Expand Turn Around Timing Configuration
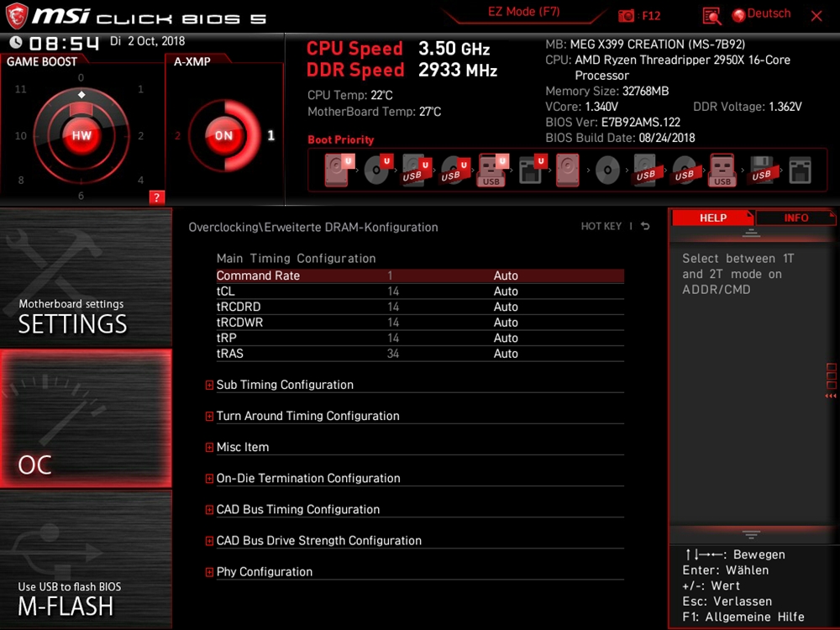The width and height of the screenshot is (840, 630). click(x=209, y=417)
